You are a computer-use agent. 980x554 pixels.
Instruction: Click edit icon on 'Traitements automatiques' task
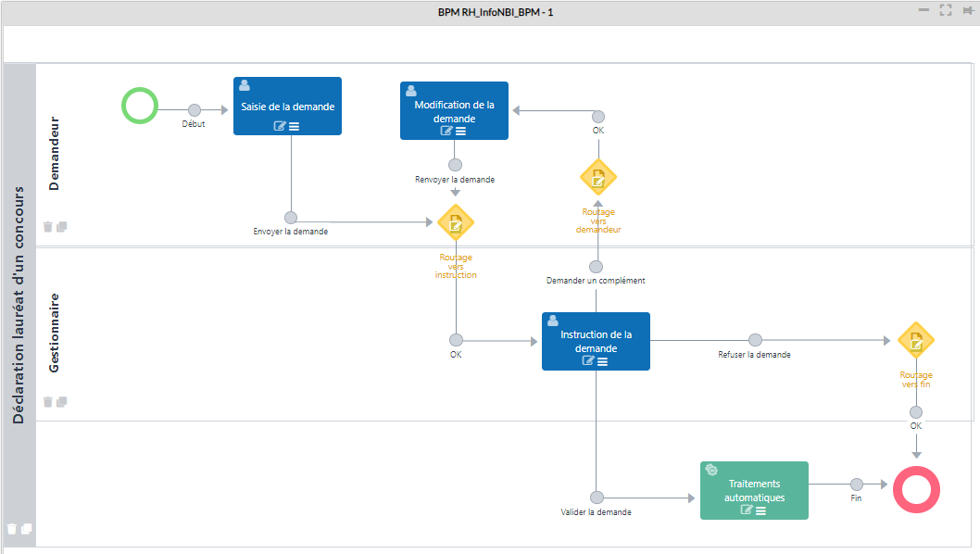coord(747,510)
